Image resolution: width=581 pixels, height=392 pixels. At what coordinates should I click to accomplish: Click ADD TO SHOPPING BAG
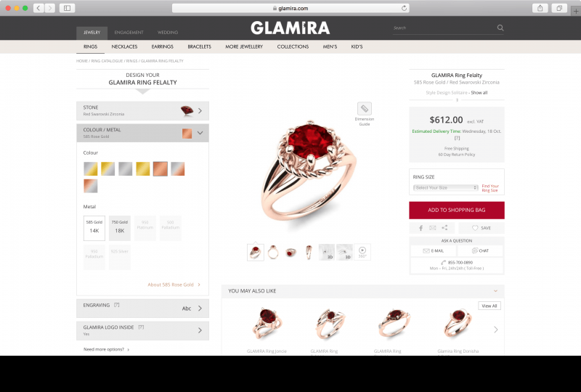457,210
